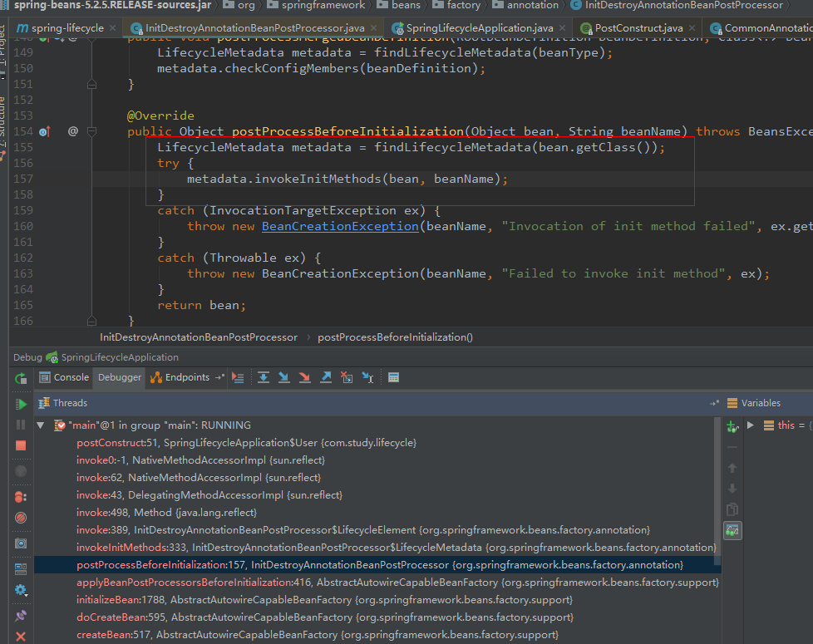Toggle the watches view button in Variables
Screen dimensions: 813x644
tap(732, 530)
